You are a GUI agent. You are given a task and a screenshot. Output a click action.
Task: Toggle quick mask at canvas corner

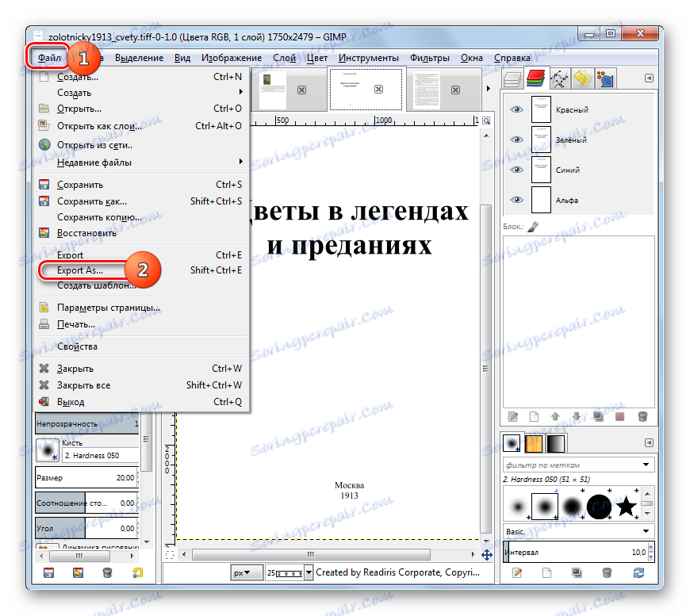pyautogui.click(x=170, y=555)
